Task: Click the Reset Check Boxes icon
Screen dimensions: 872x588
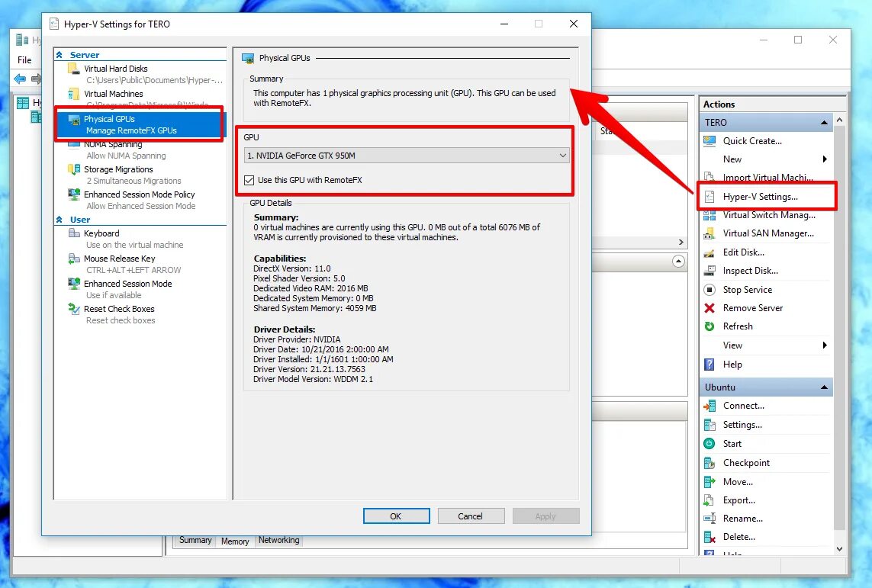Action: pyautogui.click(x=73, y=308)
